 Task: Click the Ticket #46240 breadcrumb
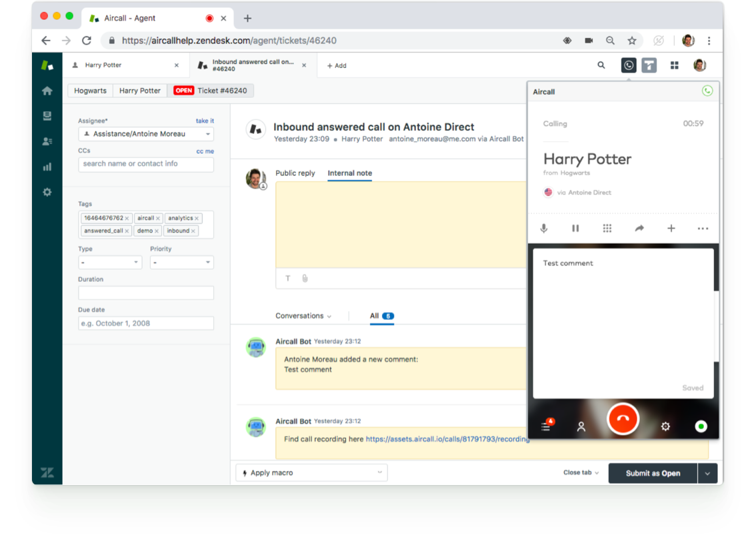coord(211,91)
